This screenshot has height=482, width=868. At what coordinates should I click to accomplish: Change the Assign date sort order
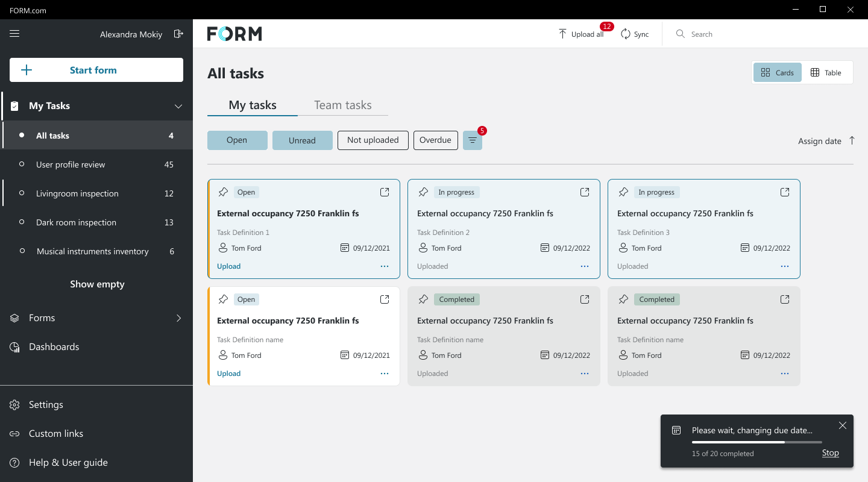coord(852,140)
